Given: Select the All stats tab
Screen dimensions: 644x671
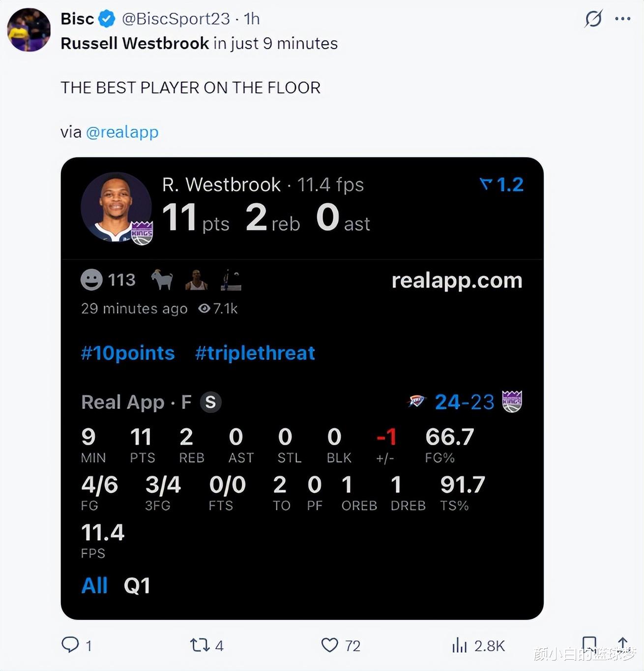Looking at the screenshot, I should 94,585.
